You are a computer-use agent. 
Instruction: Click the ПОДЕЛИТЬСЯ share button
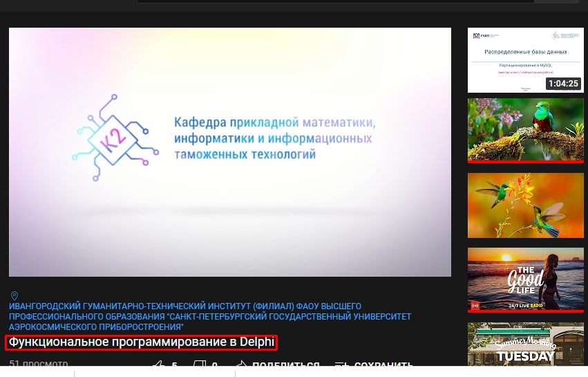tap(278, 364)
